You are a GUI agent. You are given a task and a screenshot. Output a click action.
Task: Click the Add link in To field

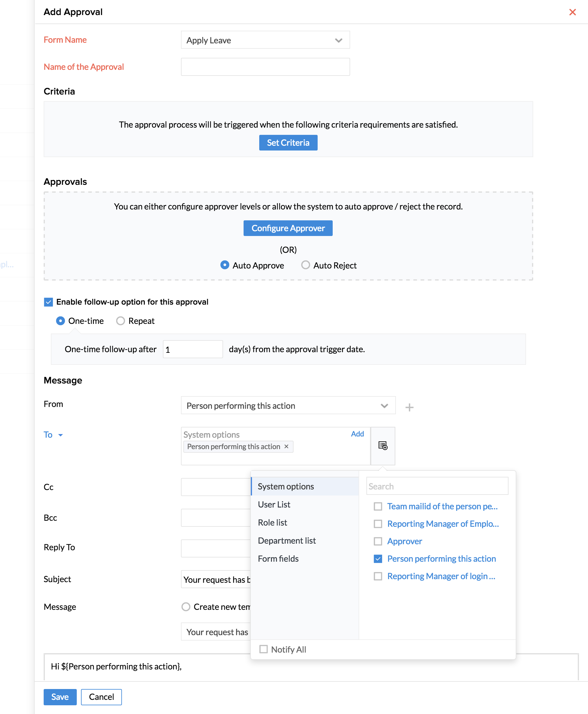(357, 434)
